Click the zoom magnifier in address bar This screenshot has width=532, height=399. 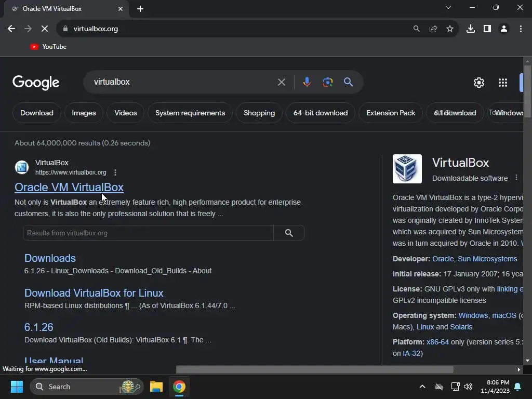click(x=416, y=29)
